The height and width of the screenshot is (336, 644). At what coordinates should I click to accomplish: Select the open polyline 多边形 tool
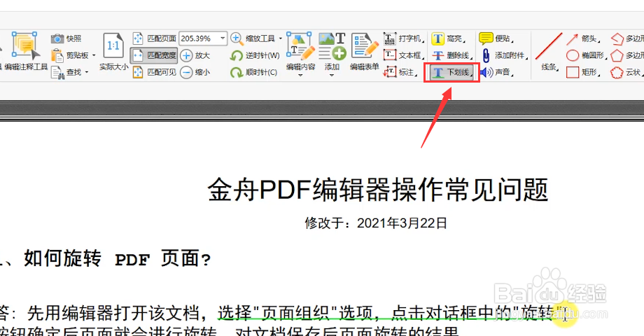click(x=627, y=38)
